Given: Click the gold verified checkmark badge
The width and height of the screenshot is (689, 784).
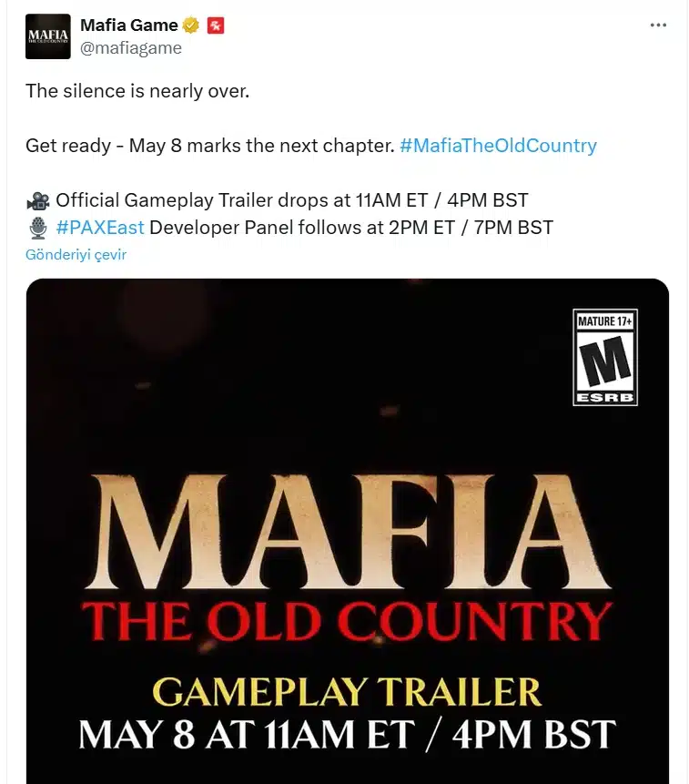Looking at the screenshot, I should [191, 25].
